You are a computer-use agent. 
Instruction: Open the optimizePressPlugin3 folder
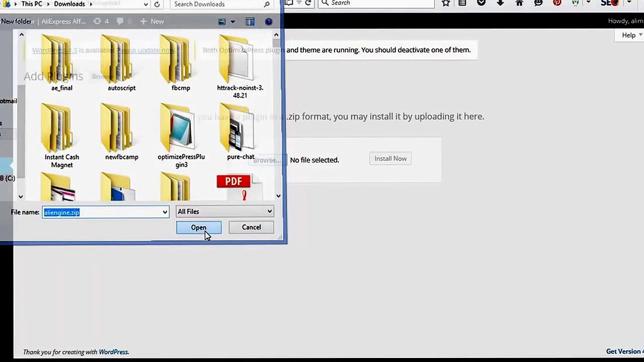181,136
